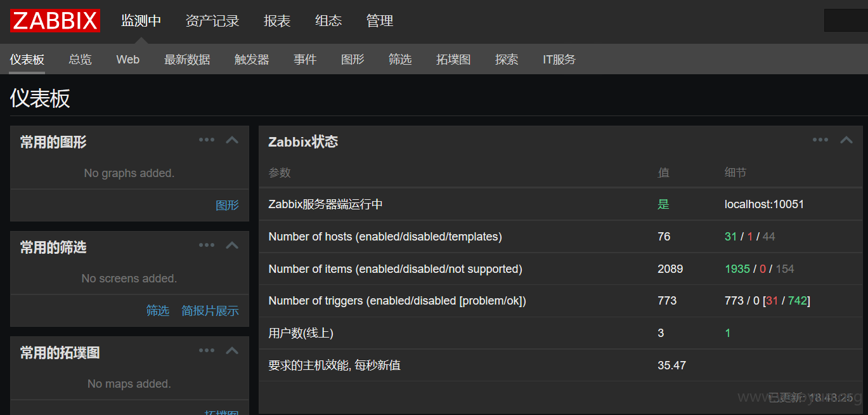Open the 最新数据 submenu tab
Screen dimensions: 868x415
click(187, 60)
